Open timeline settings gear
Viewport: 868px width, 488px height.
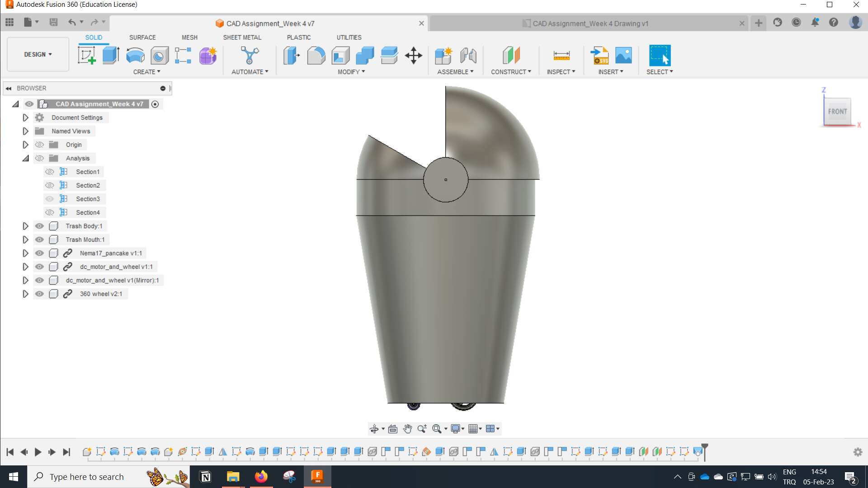tap(858, 452)
